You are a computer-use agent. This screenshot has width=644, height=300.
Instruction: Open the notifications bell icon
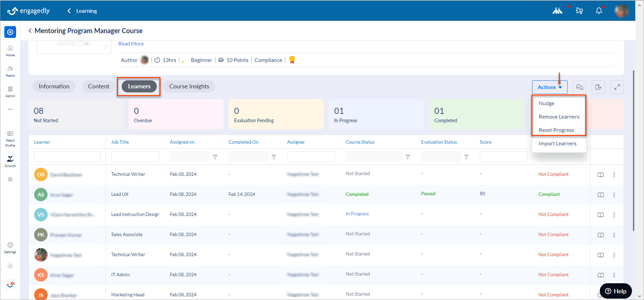599,11
